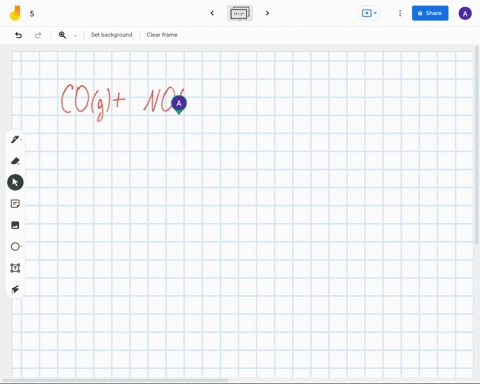
Task: Insert an image
Action: (15, 225)
